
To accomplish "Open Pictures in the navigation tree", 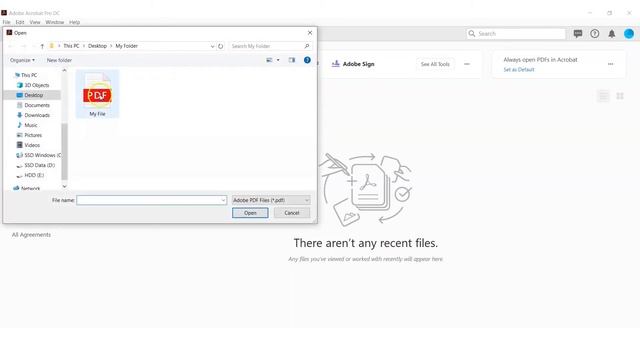I will click(33, 135).
